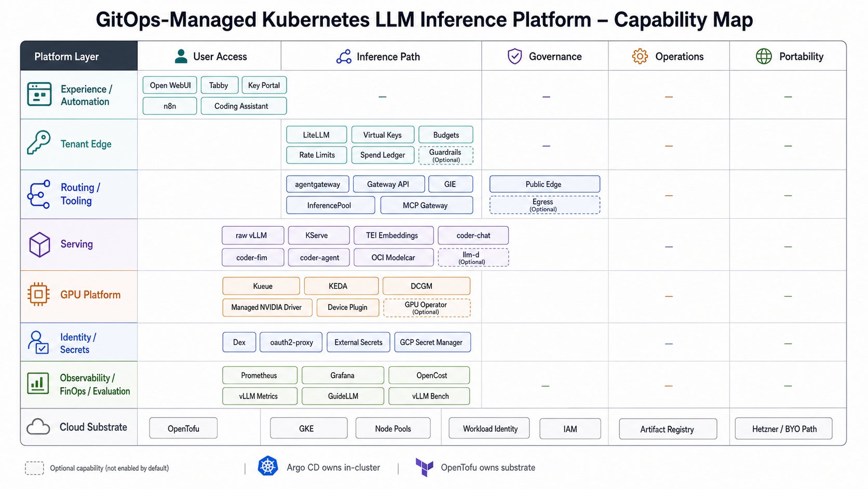The width and height of the screenshot is (868, 489).
Task: Click the OpenCost box
Action: pos(429,375)
